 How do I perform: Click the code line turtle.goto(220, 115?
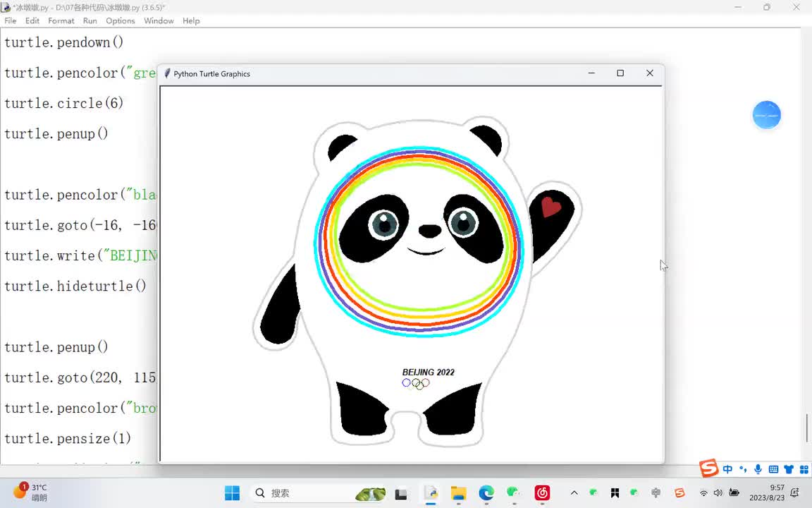[x=80, y=377]
